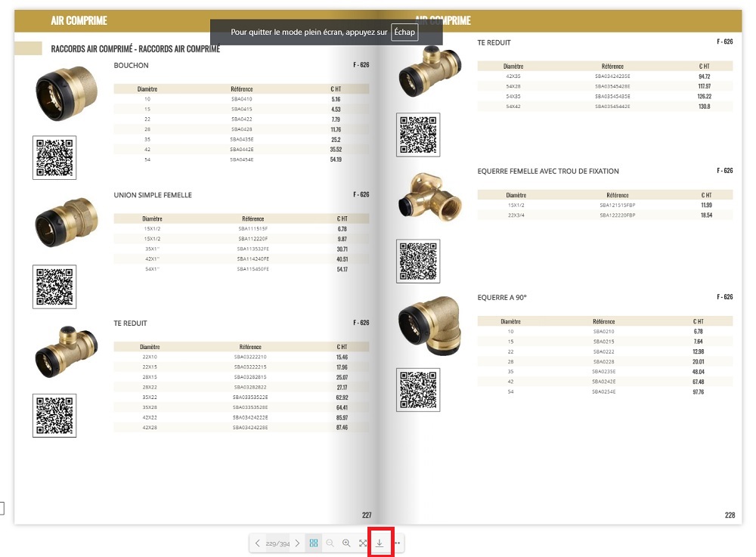756x557 pixels.
Task: Advance to the next page arrow
Action: 297,543
